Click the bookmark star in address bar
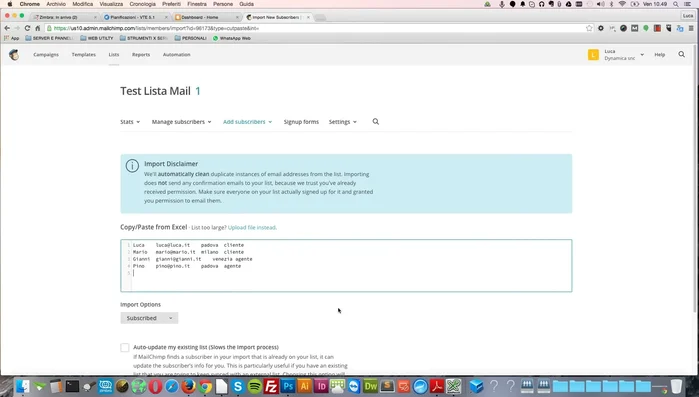Viewport: 699px width, 397px height. pyautogui.click(x=589, y=28)
